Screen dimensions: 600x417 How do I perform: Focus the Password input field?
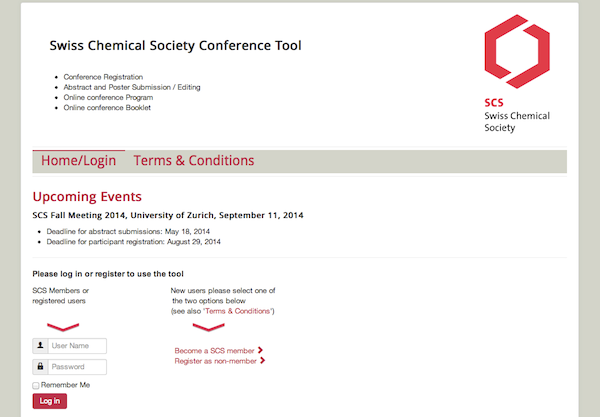[x=77, y=367]
